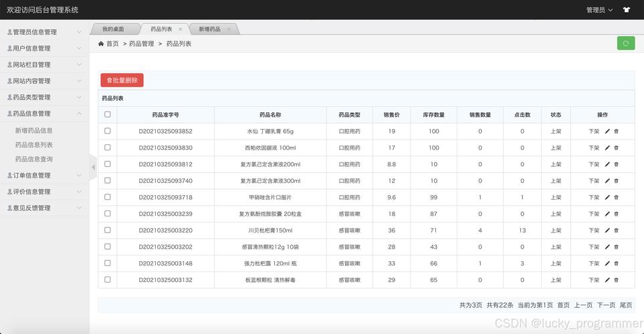Click trash icon for 川贝枇杷膏150ml row
The height and width of the screenshot is (334, 644).
[x=617, y=230]
